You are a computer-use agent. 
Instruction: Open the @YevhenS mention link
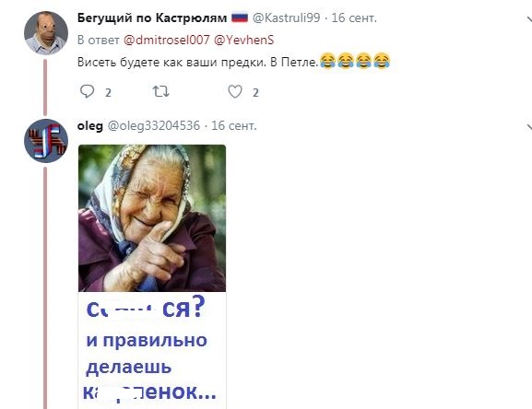pyautogui.click(x=243, y=40)
